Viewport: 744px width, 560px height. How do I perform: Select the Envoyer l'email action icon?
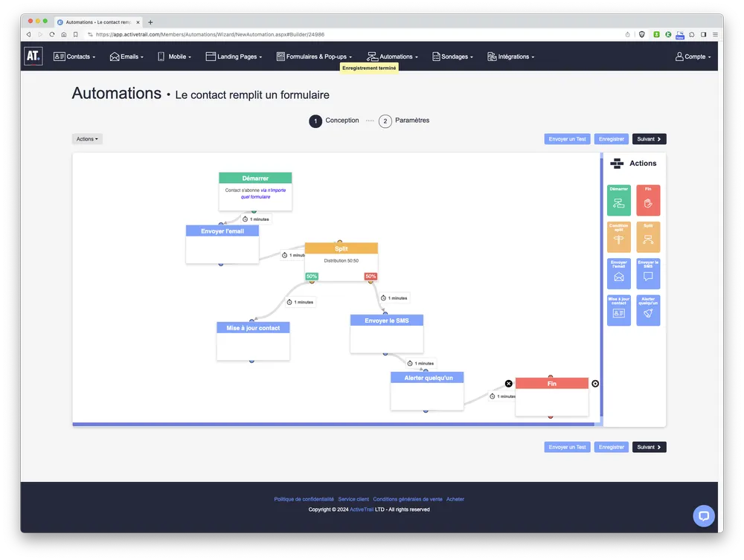tap(618, 273)
